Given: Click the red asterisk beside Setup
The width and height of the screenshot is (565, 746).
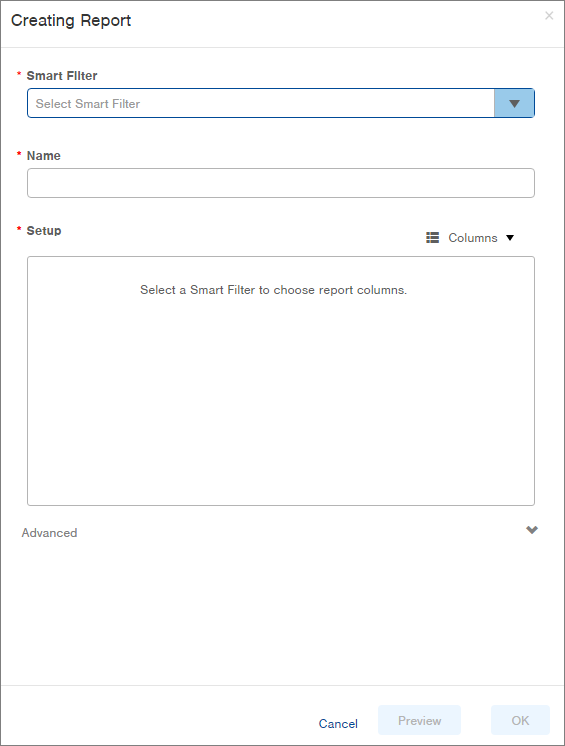Looking at the screenshot, I should (19, 229).
